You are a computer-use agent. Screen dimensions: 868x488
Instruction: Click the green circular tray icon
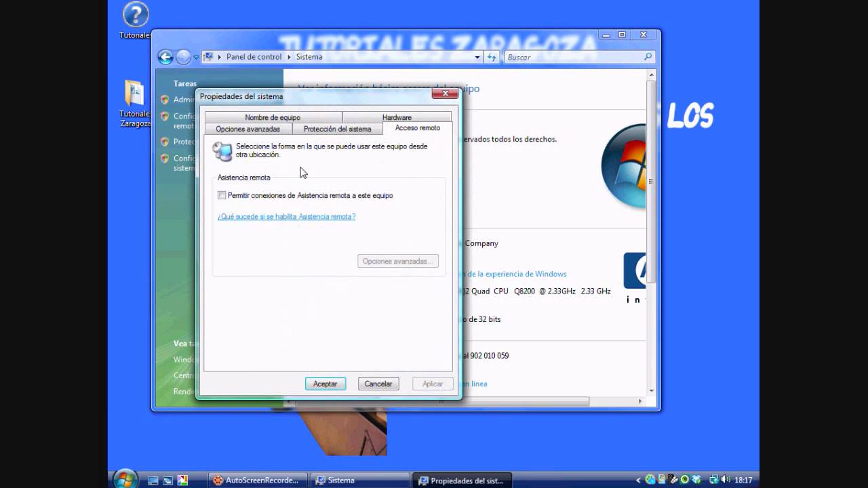685,480
